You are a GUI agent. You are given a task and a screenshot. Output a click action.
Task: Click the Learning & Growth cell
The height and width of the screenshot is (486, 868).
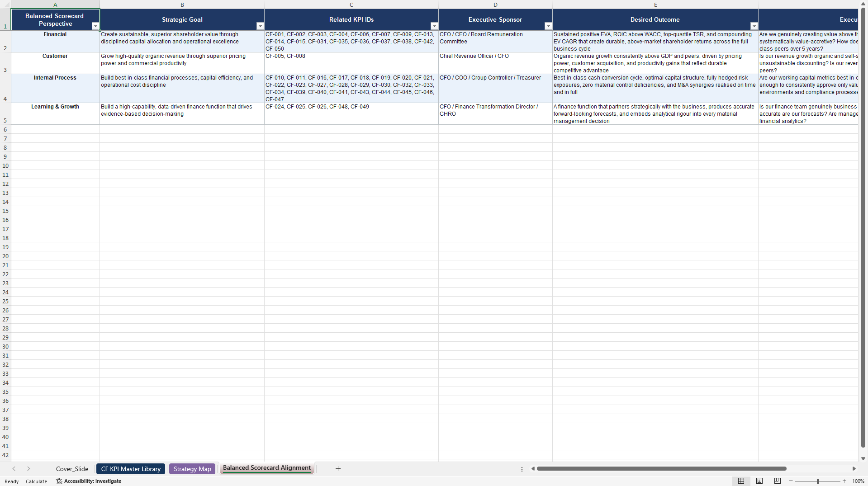55,114
